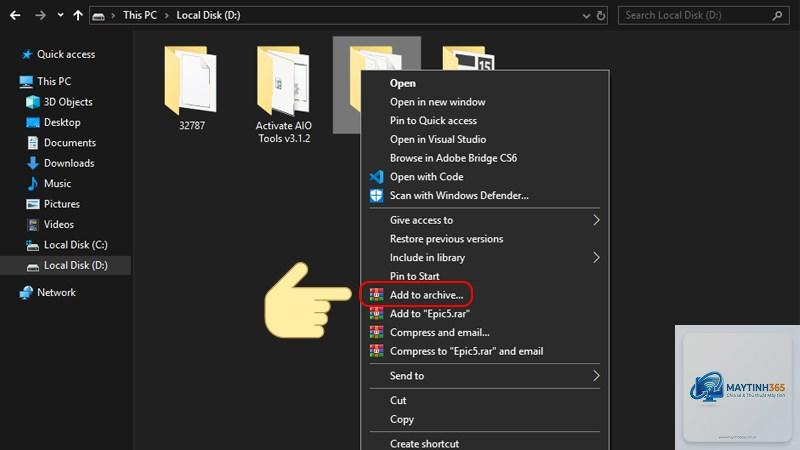The image size is (800, 450).
Task: Open Local Disk (C:) in the sidebar
Action: click(x=67, y=244)
